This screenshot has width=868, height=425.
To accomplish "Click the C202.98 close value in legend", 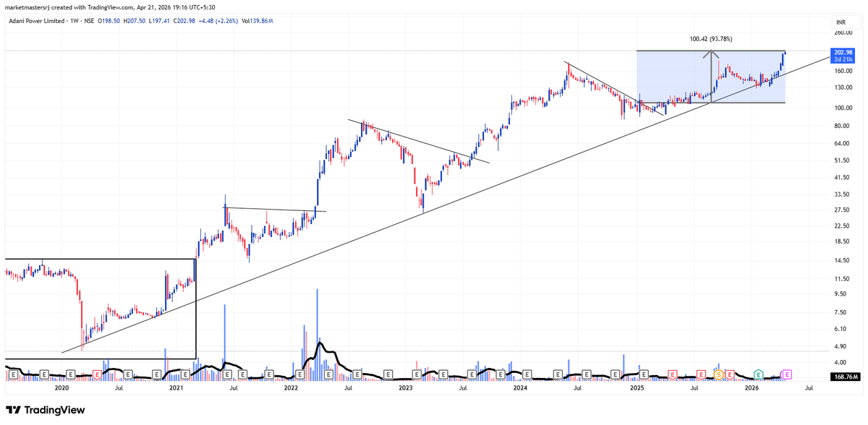I will tap(186, 22).
